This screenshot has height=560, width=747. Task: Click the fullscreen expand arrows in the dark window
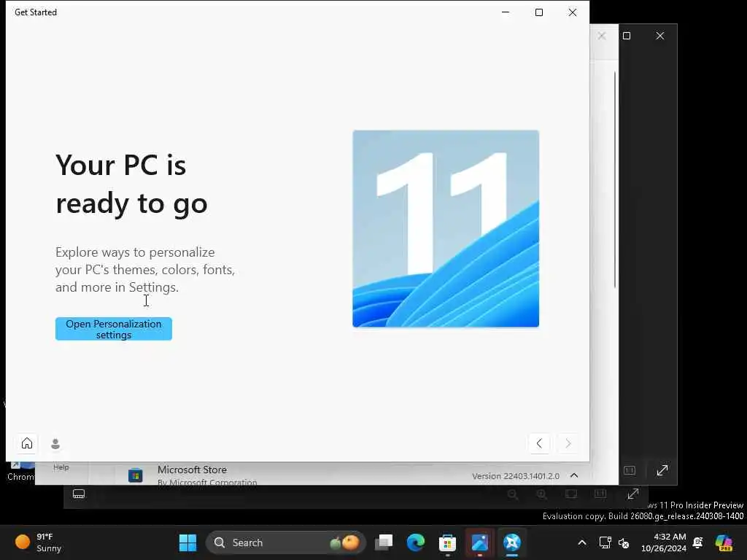(662, 470)
